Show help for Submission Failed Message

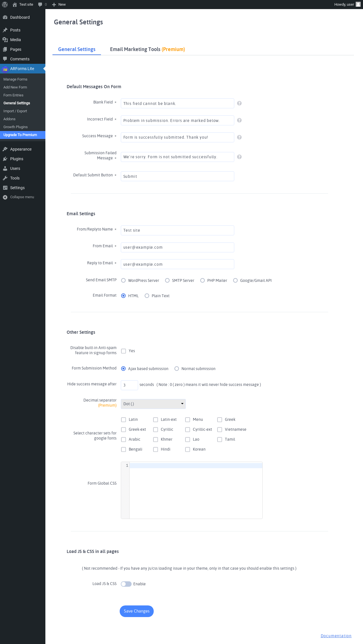point(239,157)
